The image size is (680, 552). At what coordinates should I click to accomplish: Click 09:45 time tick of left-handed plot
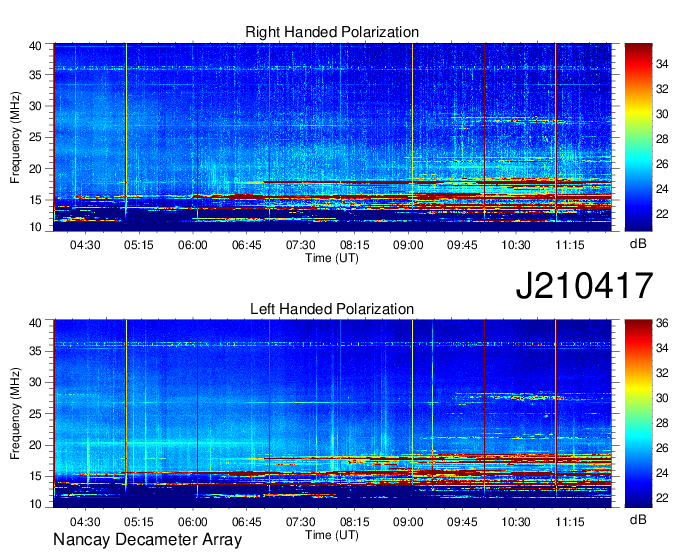pos(462,522)
